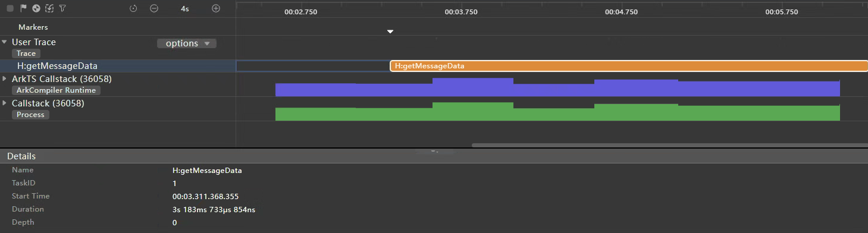Click the white triangle timeline marker

point(390,32)
